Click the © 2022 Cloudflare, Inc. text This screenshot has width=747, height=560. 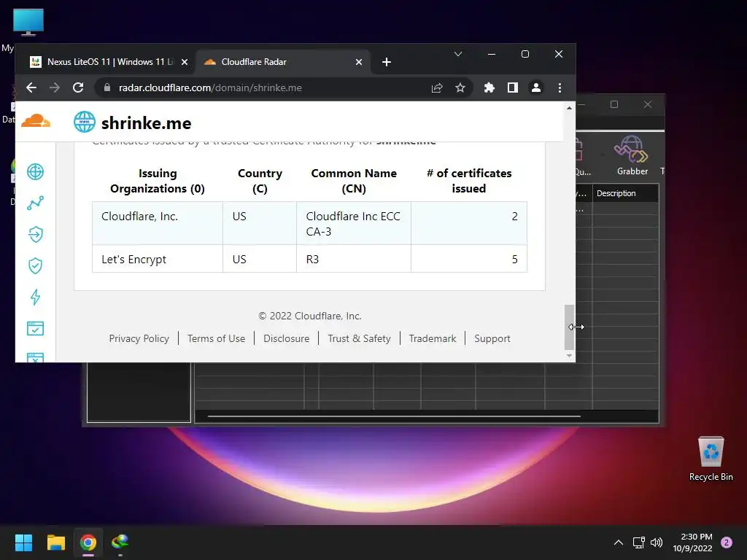click(x=309, y=316)
